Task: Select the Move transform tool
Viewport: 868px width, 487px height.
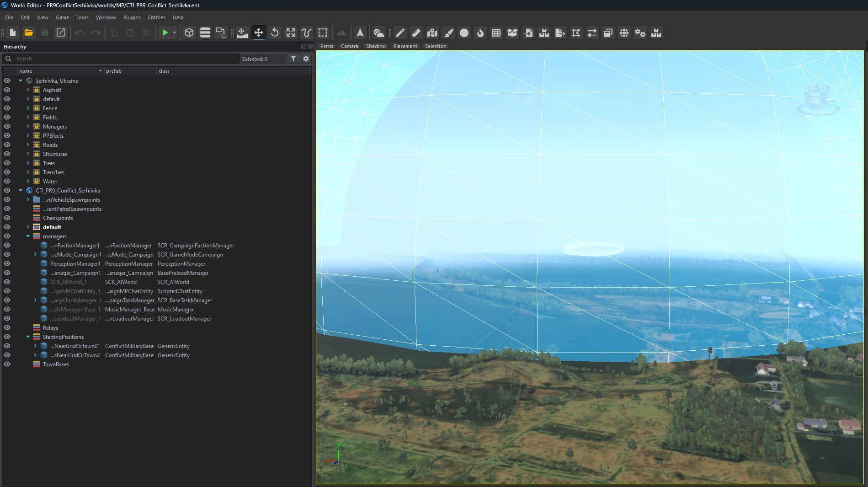Action: [259, 33]
